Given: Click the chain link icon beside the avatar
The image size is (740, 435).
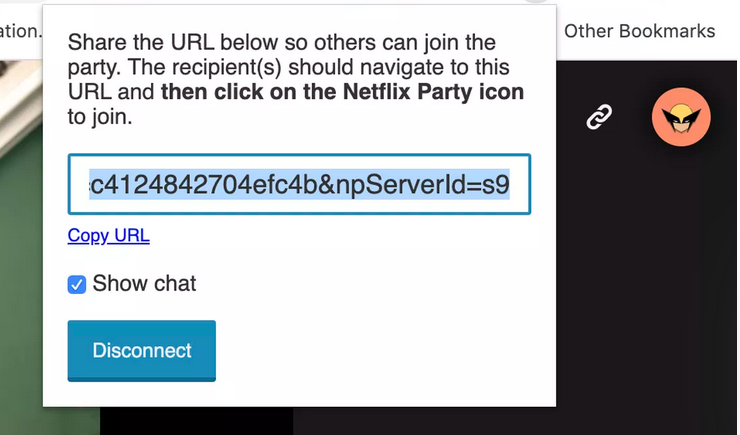Looking at the screenshot, I should [x=598, y=118].
